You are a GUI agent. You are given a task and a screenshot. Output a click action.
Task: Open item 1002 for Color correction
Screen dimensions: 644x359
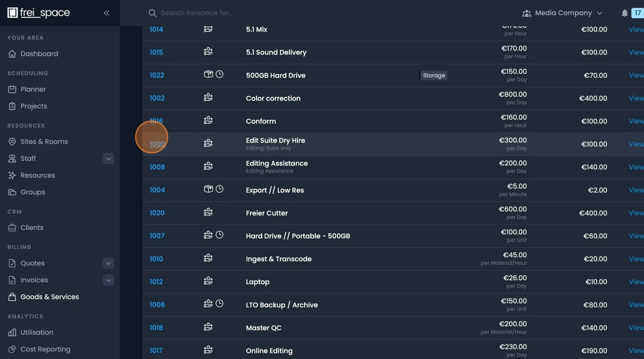click(x=157, y=98)
